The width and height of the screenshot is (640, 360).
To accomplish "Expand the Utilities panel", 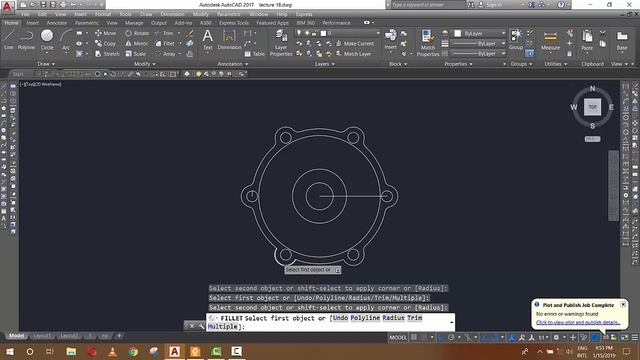I will [x=556, y=64].
